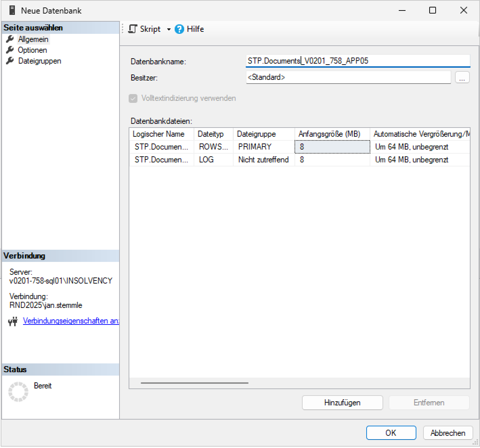The image size is (480, 448).
Task: Click the horizontal scrollbar of the files grid
Action: [x=195, y=383]
